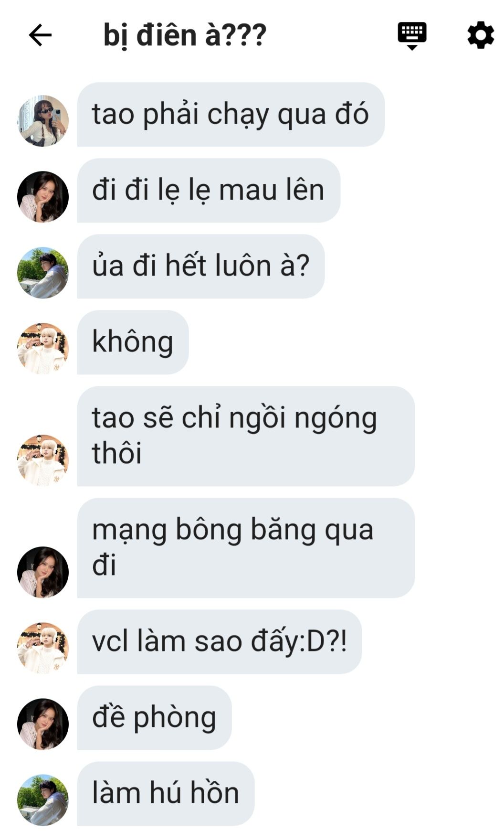Tap avatar beside "mạng bông băng qua đi"
Viewport: 504px width, 831px height.
[43, 572]
